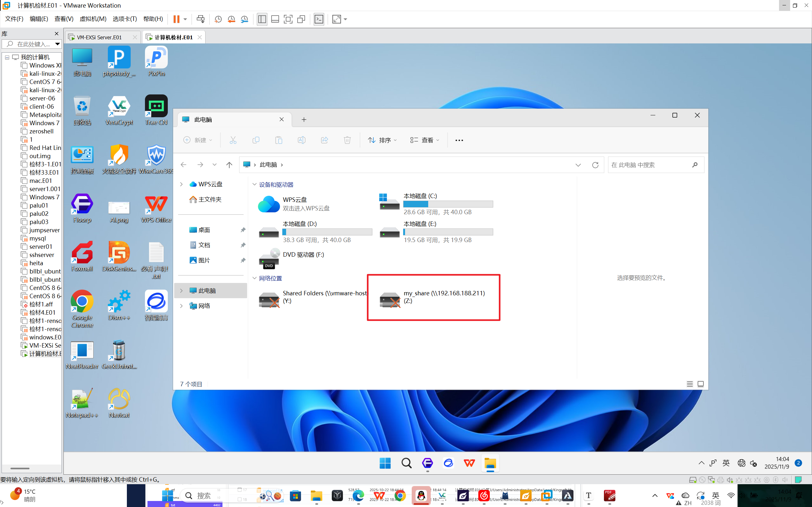Click the send Ctrl+Alt+Del icon
The height and width of the screenshot is (507, 812).
pyautogui.click(x=201, y=19)
